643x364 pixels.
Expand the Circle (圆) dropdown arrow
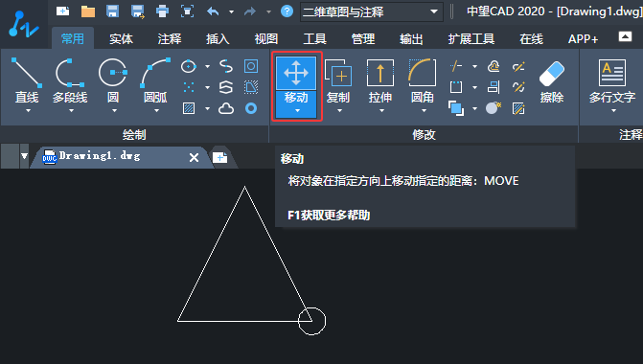click(114, 111)
